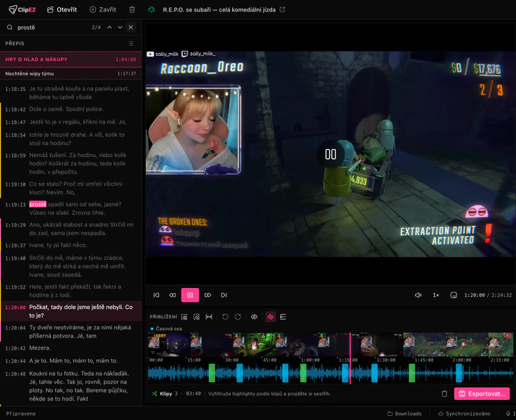Select transcript line 'Dole u země. Spodní police.'
The width and height of the screenshot is (516, 420).
(71, 109)
